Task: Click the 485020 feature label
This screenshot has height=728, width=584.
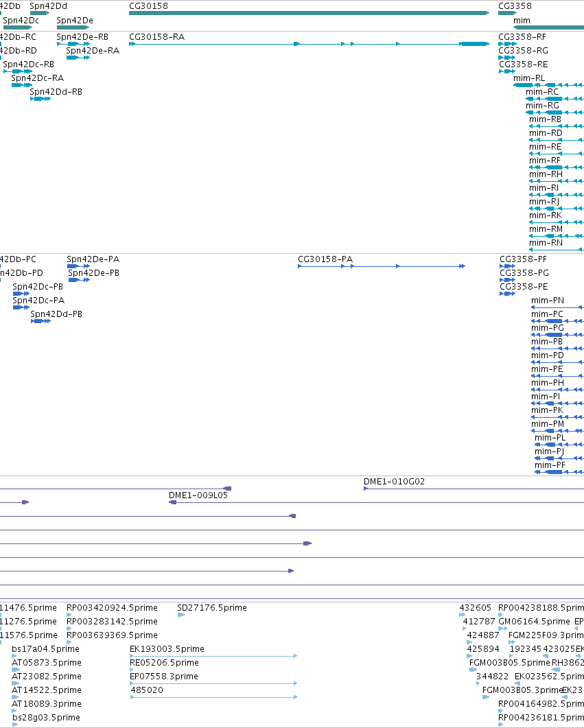Action: [x=147, y=690]
